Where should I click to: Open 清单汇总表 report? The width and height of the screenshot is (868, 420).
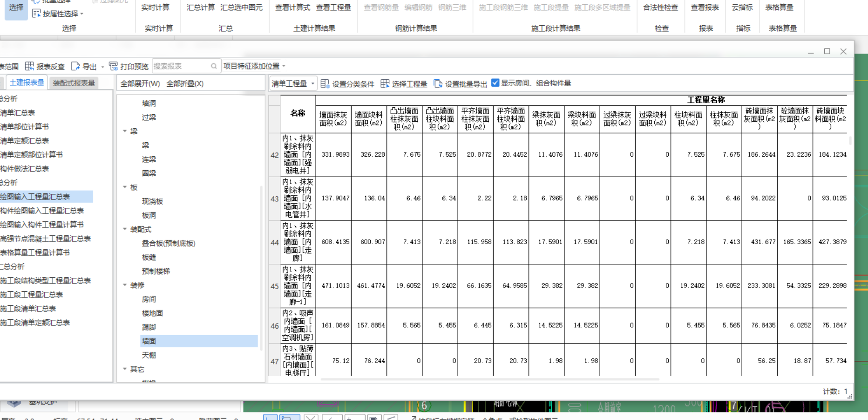(x=18, y=112)
